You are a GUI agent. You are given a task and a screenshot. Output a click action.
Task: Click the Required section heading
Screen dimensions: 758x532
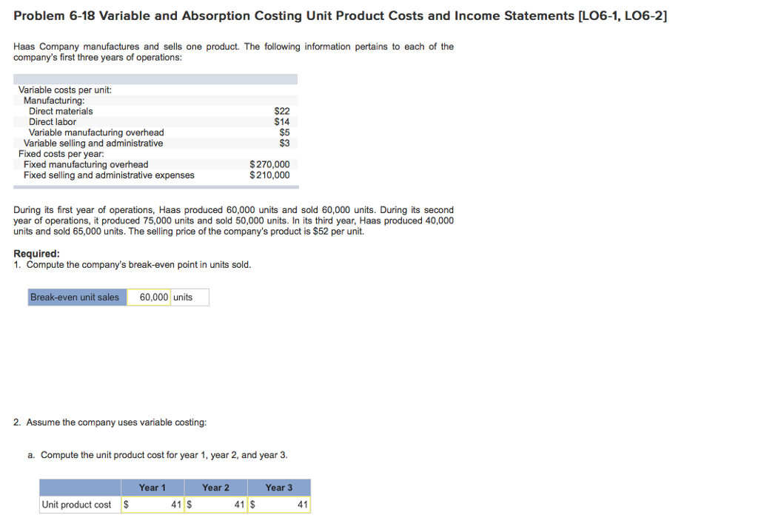click(x=36, y=253)
